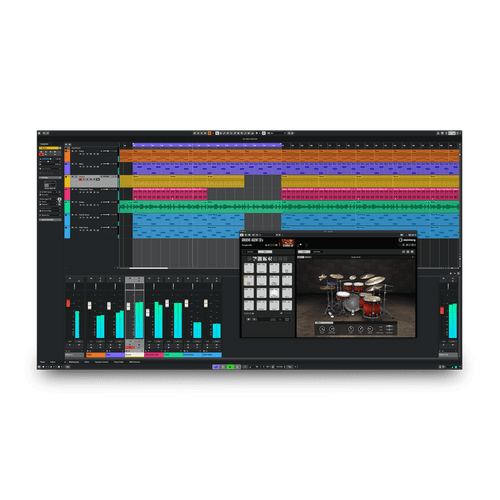Click the third knob below the drum kit
The width and height of the screenshot is (500, 500).
tap(351, 329)
